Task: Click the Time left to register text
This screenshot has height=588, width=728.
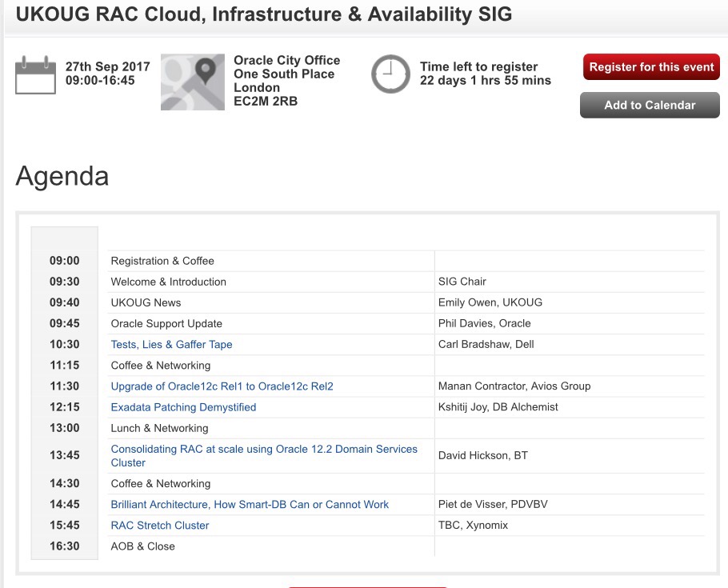Action: click(x=478, y=67)
